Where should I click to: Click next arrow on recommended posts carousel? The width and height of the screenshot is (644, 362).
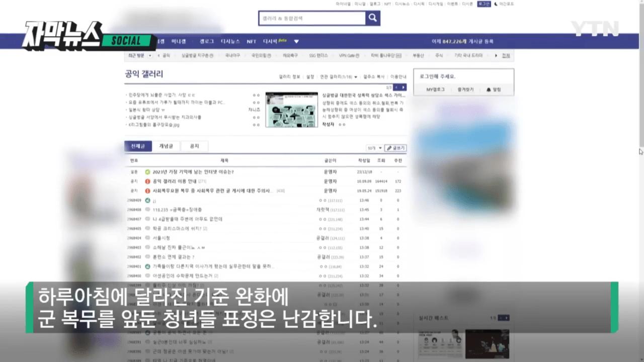403,86
